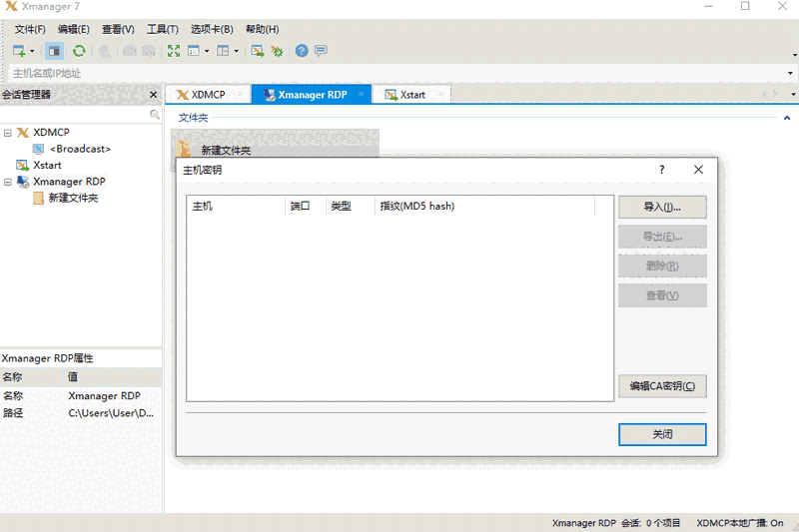Viewport: 799px width, 532px height.
Task: Click the new session toolbar icon
Action: pos(20,51)
